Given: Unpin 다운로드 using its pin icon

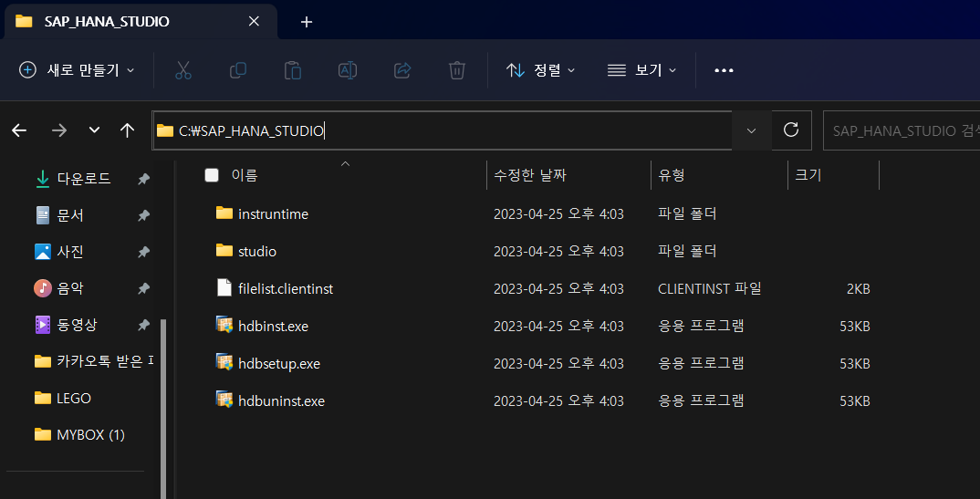Looking at the screenshot, I should tap(144, 179).
